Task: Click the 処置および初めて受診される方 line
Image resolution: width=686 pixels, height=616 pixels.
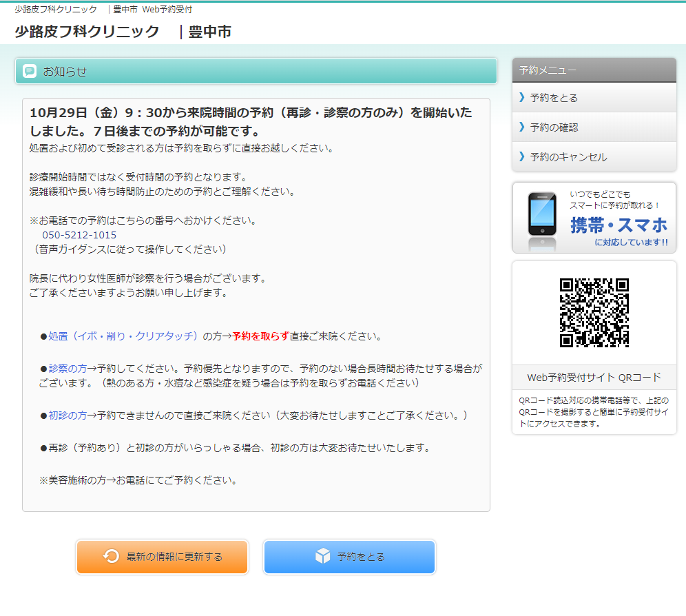Action: 182,148
